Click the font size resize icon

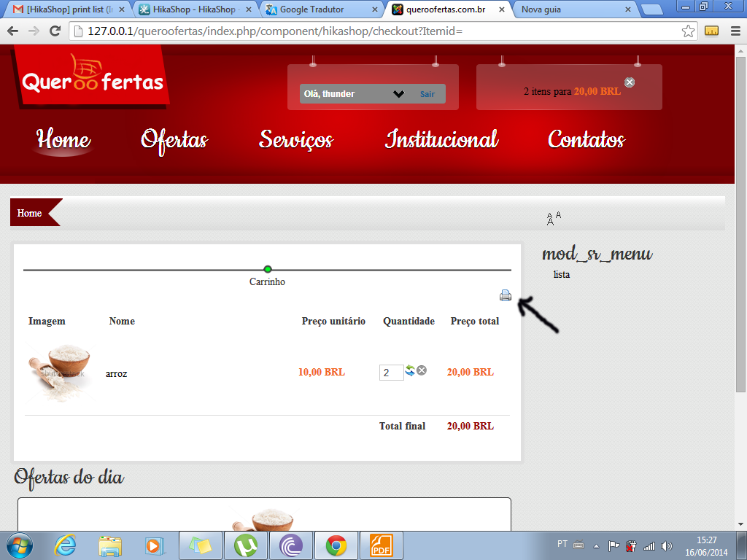(554, 218)
